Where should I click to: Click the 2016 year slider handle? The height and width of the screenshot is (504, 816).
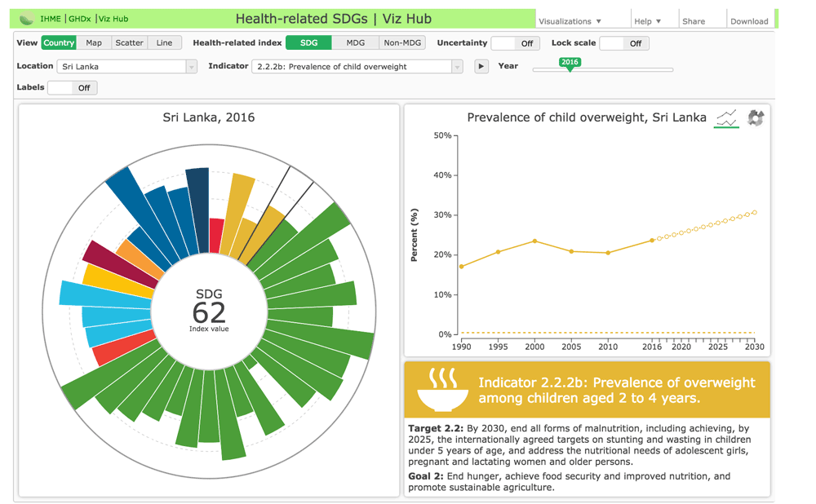click(x=570, y=64)
